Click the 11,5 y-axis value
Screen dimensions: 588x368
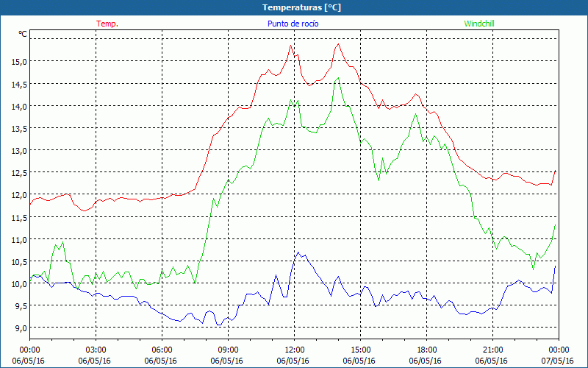(20, 217)
